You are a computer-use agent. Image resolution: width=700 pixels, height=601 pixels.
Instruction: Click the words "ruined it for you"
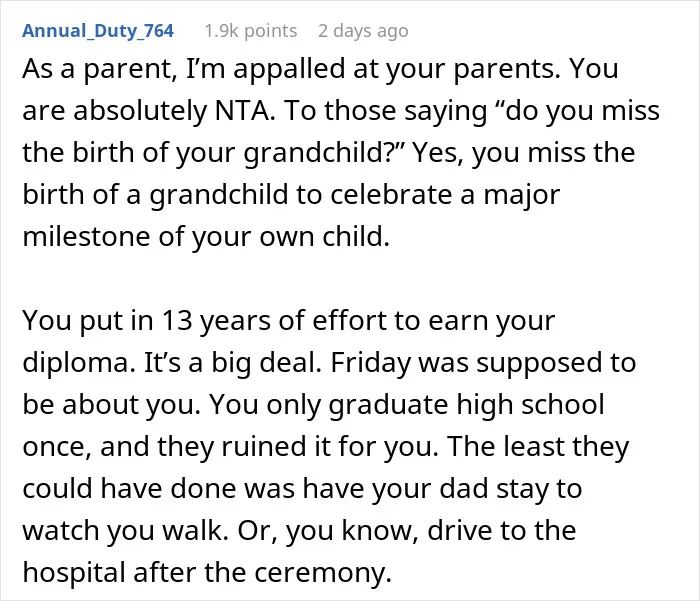coord(329,447)
